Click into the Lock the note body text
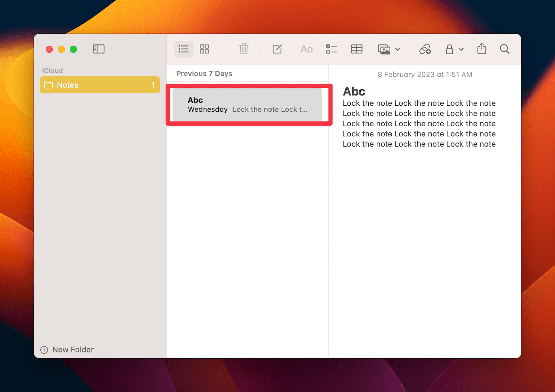Viewport: 555px width, 392px height. point(419,123)
